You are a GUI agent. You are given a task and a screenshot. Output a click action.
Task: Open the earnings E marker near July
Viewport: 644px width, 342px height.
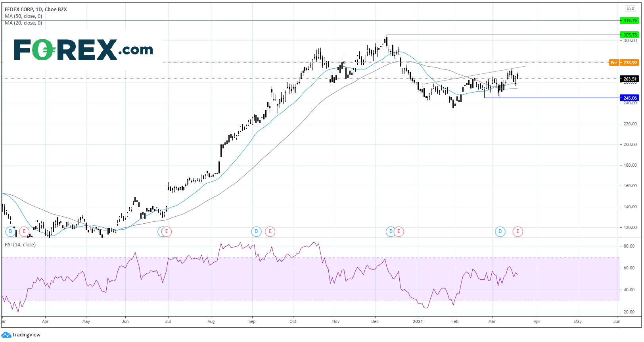pyautogui.click(x=167, y=231)
